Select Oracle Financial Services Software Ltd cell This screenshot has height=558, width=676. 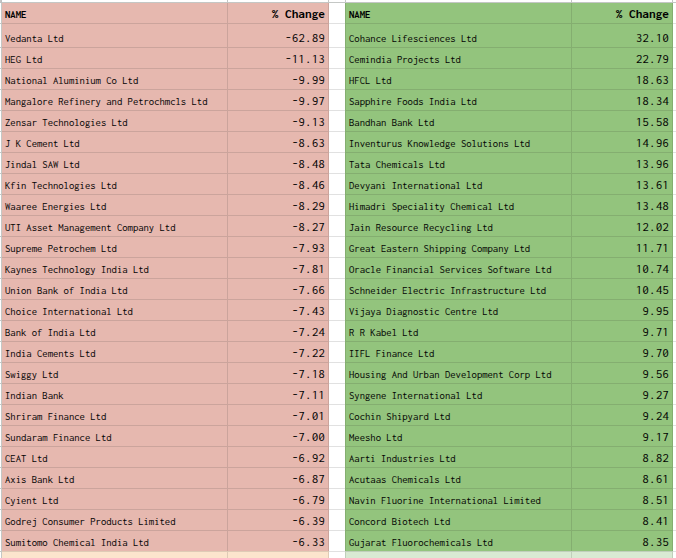pos(458,270)
